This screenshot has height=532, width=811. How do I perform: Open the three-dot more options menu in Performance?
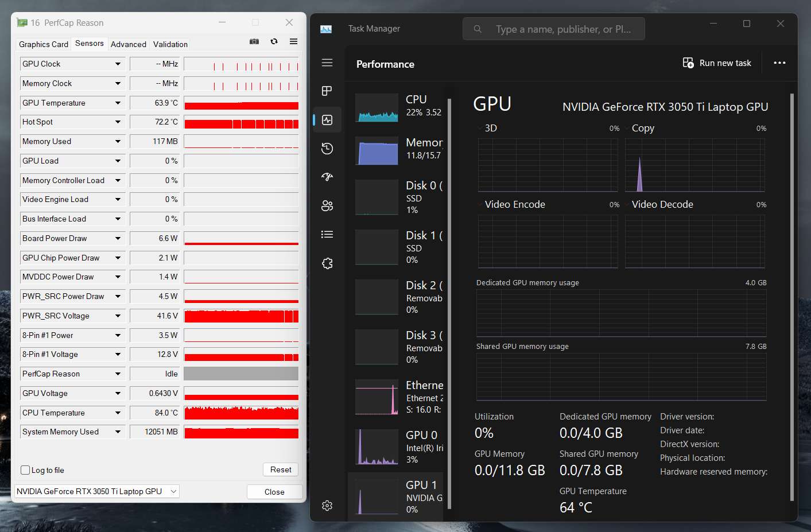(779, 63)
